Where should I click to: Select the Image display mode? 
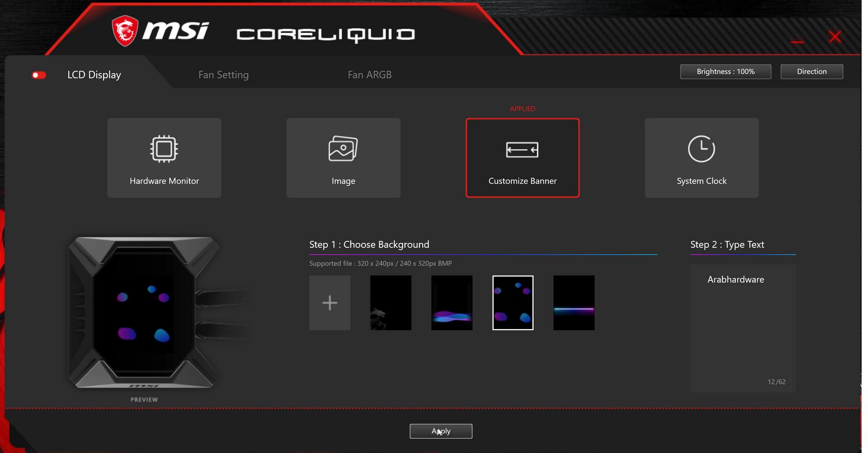tap(343, 158)
